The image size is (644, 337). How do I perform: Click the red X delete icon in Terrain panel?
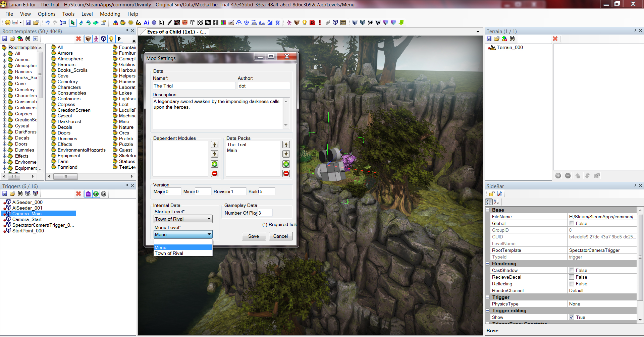tap(555, 39)
